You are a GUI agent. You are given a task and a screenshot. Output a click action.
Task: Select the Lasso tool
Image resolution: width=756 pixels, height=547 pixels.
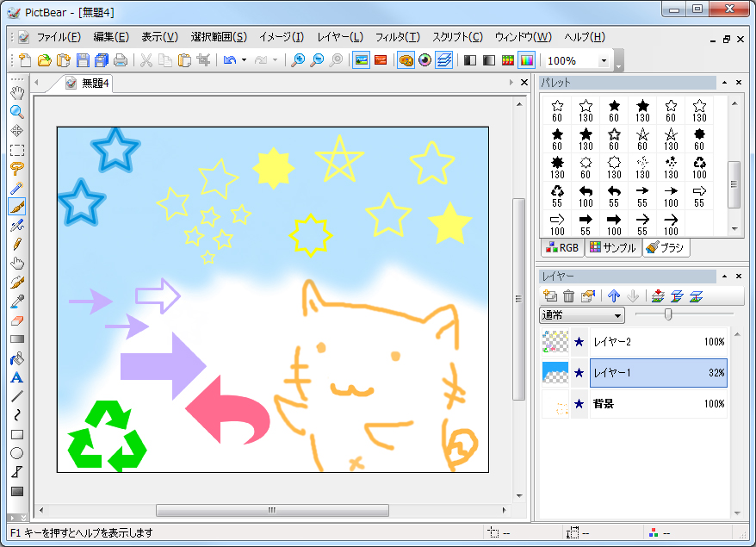(x=17, y=169)
